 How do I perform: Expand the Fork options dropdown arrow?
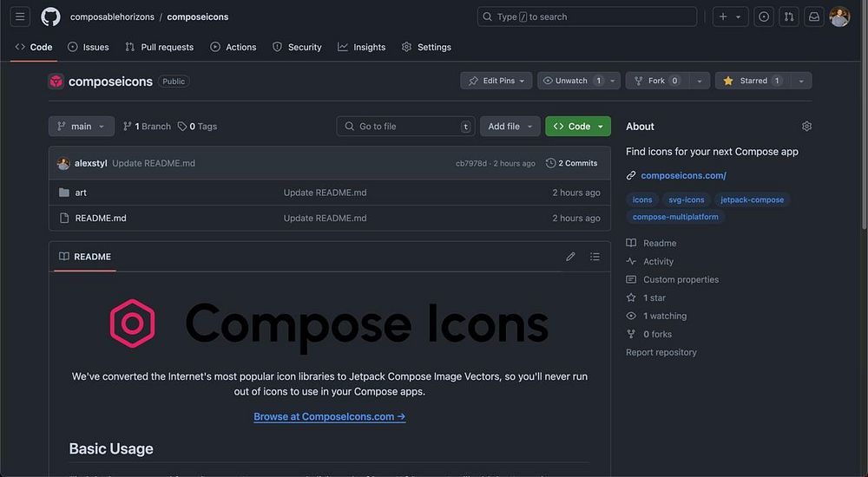(700, 81)
